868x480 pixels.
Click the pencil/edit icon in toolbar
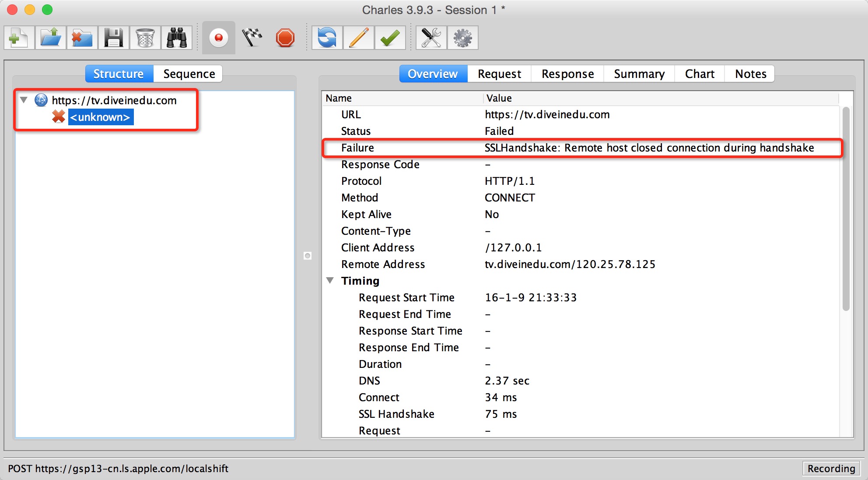pos(359,37)
